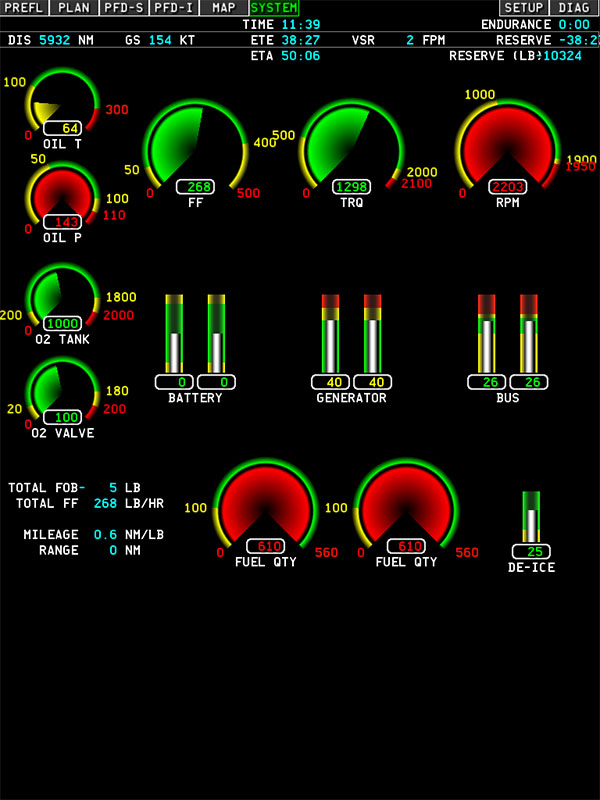
Task: Click the BATTERY label
Action: [195, 398]
